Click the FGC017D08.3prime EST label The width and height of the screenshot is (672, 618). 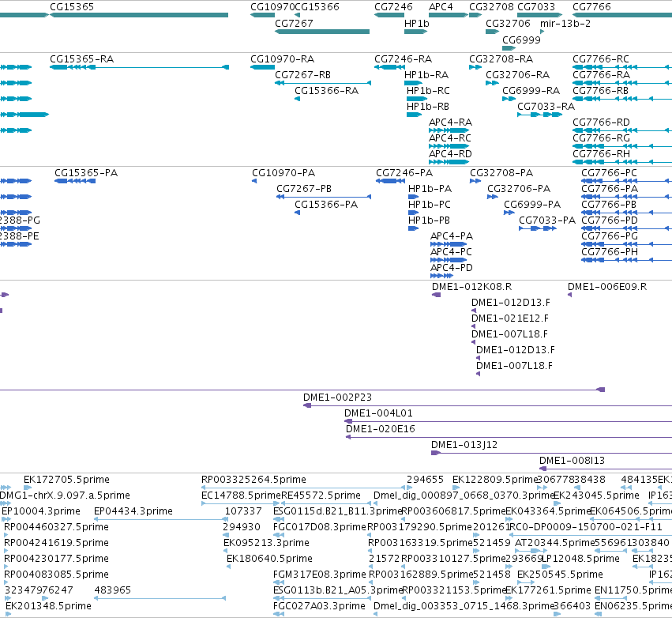point(320,527)
